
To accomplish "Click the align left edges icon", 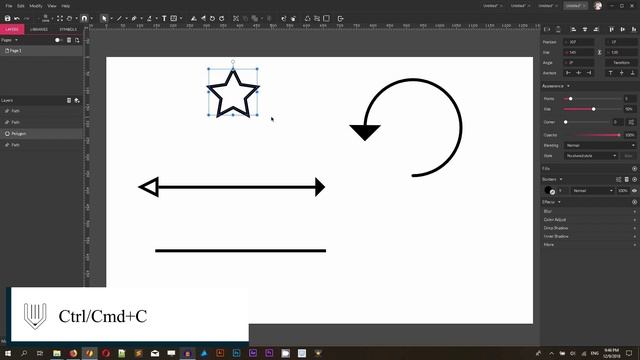I will pos(573,29).
